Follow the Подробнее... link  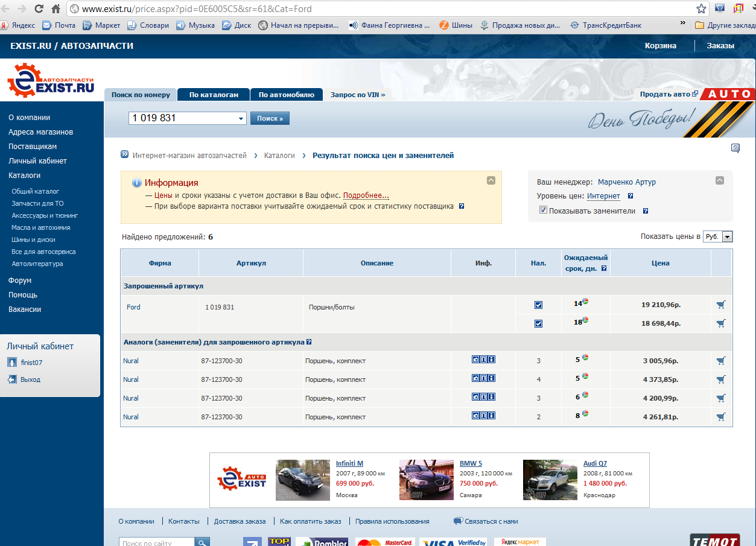pyautogui.click(x=366, y=195)
